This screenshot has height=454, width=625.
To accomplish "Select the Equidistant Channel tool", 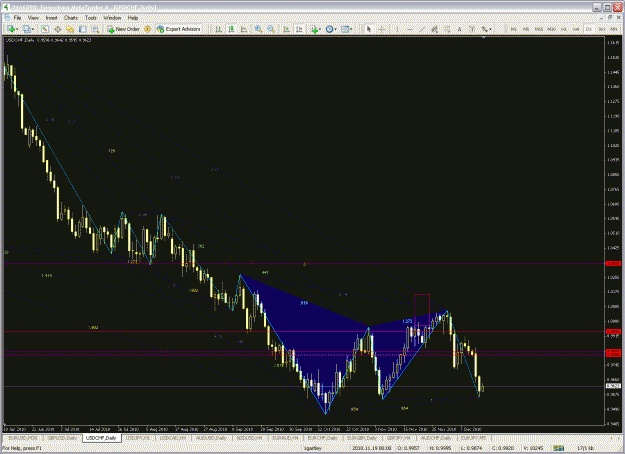I will coord(434,29).
